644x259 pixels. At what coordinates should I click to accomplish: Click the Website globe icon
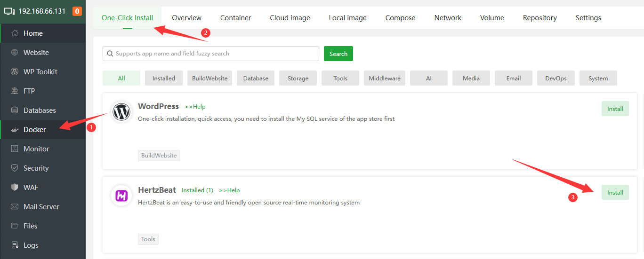[x=15, y=53]
